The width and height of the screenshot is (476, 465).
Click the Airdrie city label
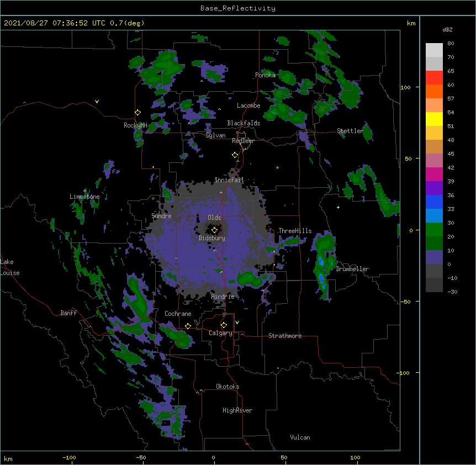tap(223, 297)
